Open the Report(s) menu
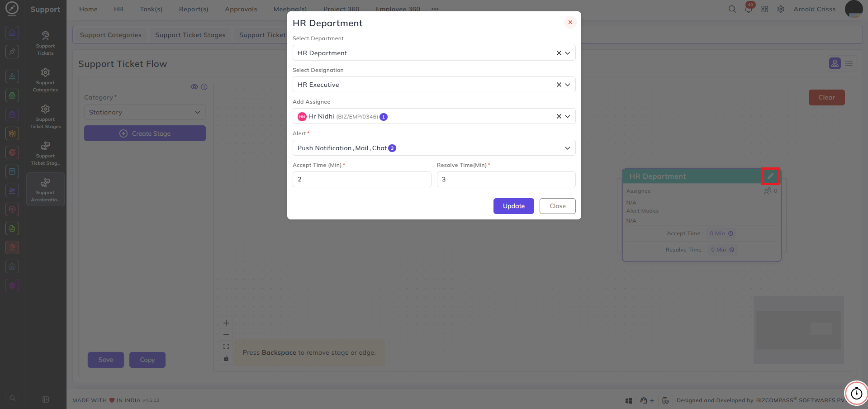Viewport: 868px width, 409px height. point(194,9)
